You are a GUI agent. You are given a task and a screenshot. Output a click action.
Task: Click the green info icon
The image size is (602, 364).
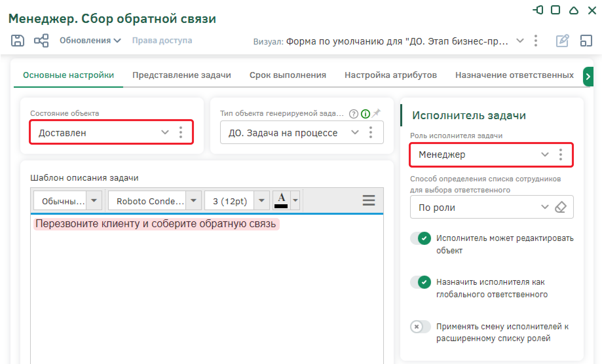pyautogui.click(x=365, y=114)
